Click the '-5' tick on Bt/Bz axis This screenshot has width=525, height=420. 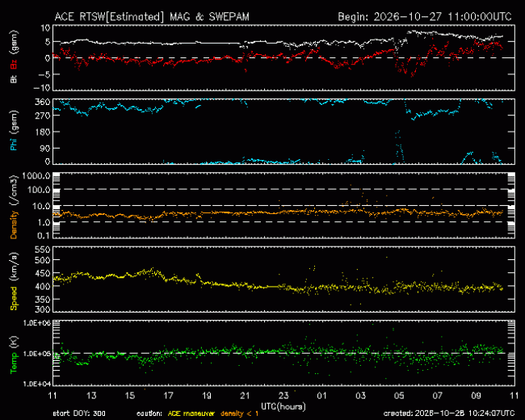(44, 74)
